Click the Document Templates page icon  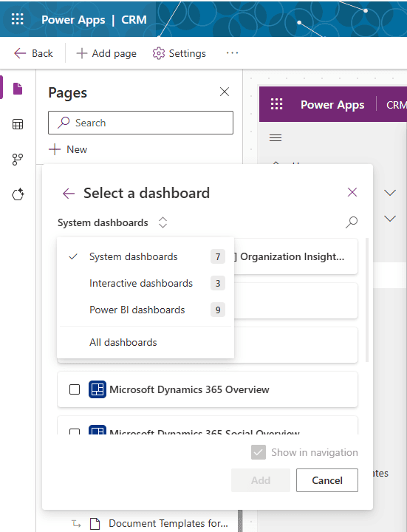(x=95, y=524)
